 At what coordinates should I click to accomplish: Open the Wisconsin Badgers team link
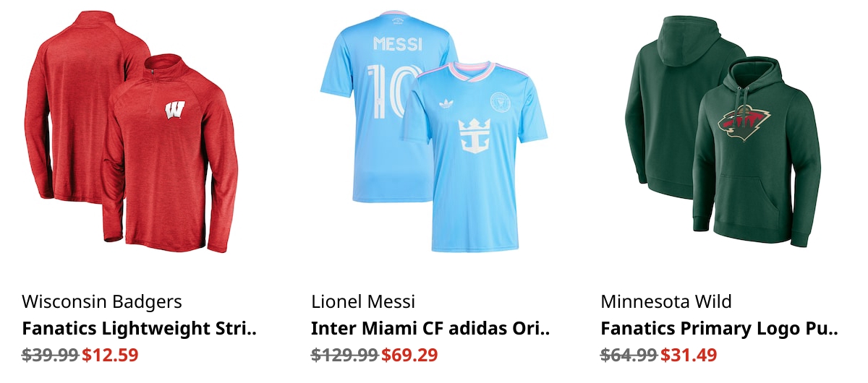click(102, 301)
